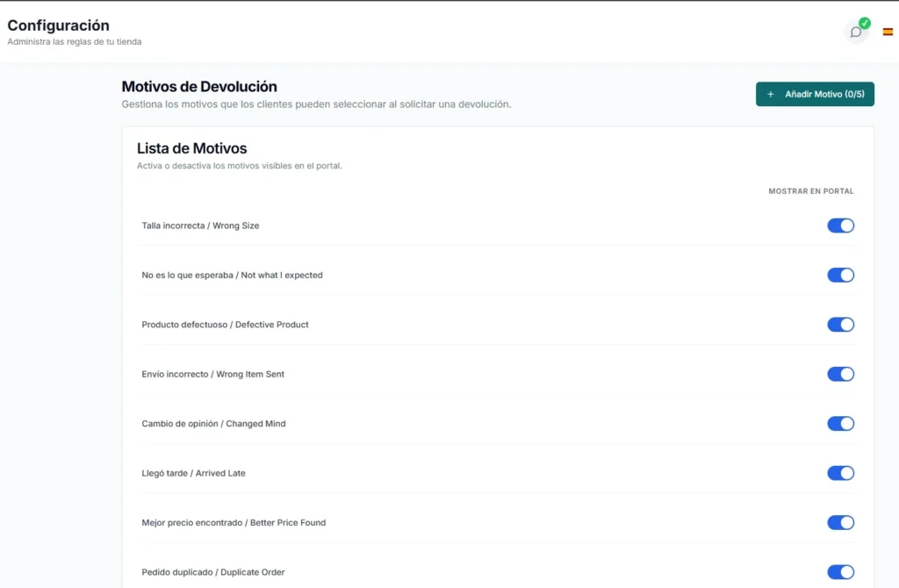This screenshot has height=588, width=899.
Task: Click the Lista de Motivos card title
Action: tap(191, 148)
